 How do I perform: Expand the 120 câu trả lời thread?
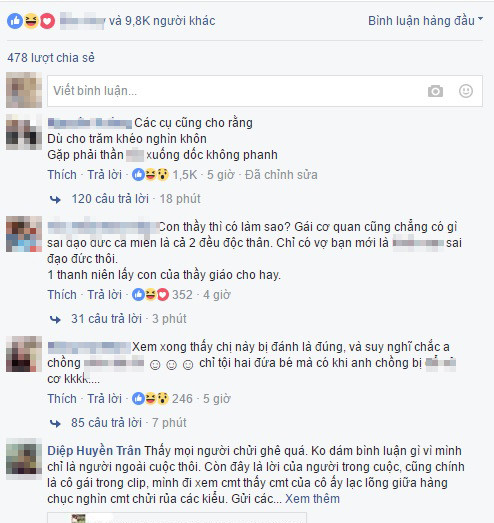pyautogui.click(x=110, y=199)
